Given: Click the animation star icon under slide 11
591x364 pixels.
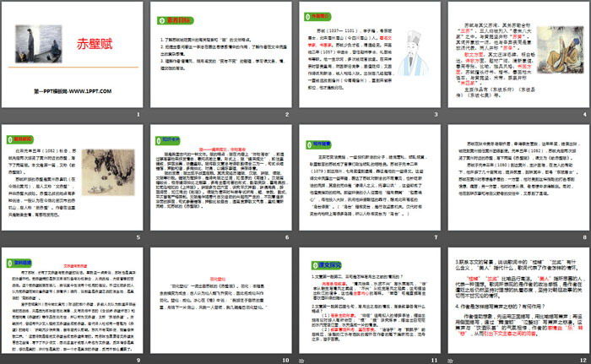Looking at the screenshot, I should tap(301, 361).
